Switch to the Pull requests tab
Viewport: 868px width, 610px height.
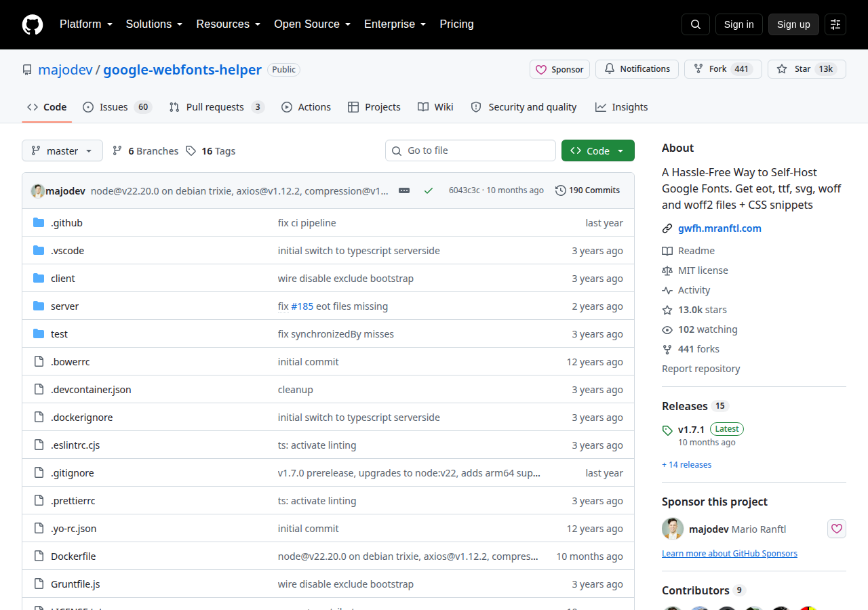pyautogui.click(x=216, y=107)
